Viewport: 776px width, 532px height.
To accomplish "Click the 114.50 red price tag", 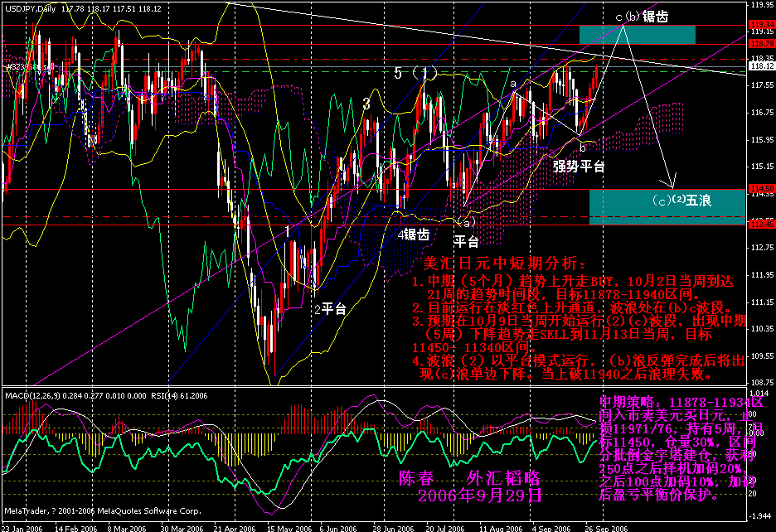I will (762, 189).
